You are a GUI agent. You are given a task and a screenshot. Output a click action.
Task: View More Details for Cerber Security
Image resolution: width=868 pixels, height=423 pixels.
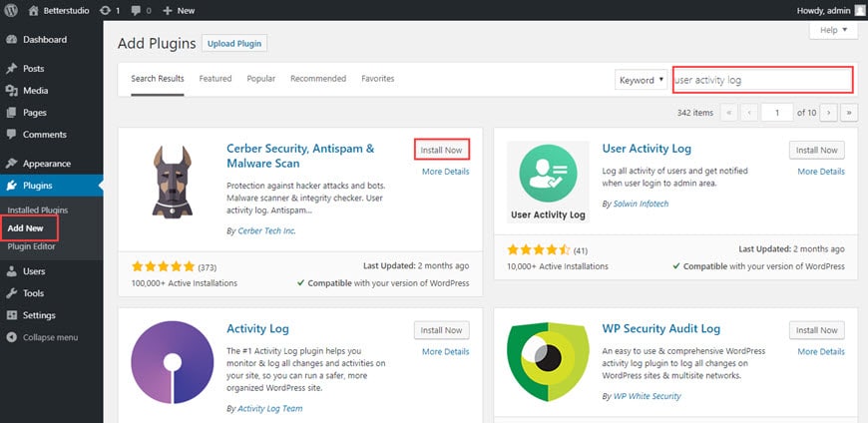tap(445, 172)
